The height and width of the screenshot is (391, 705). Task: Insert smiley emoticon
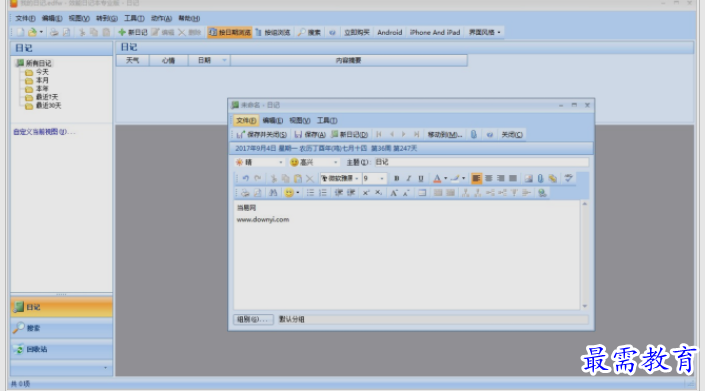pyautogui.click(x=289, y=193)
